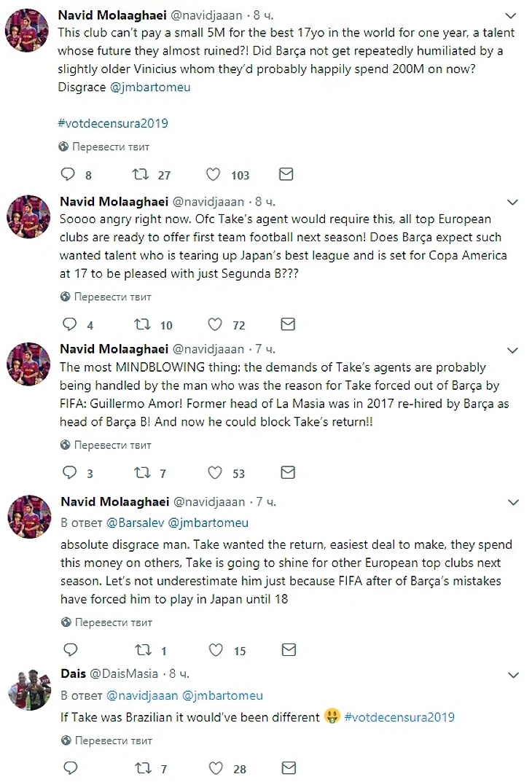Like Dais's tweet about Take being Brazilian
This screenshot has height=782, width=532.
tap(214, 768)
